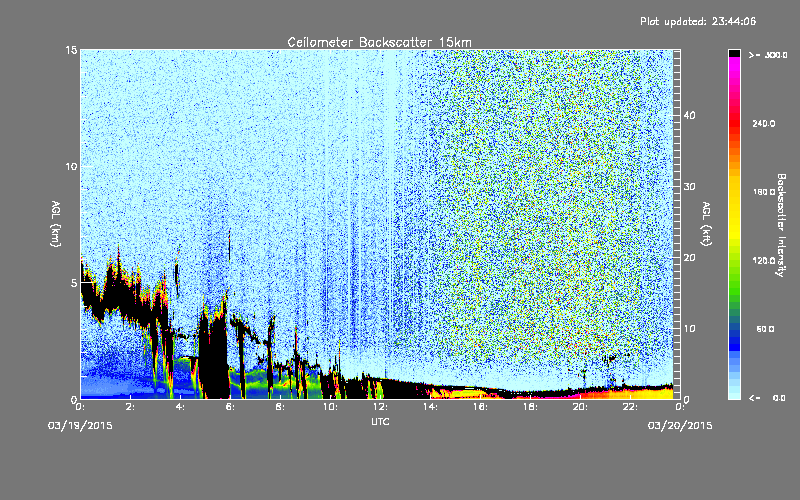This screenshot has width=800, height=500.
Task: Click the '2:' hour tick label
Action: point(131,407)
